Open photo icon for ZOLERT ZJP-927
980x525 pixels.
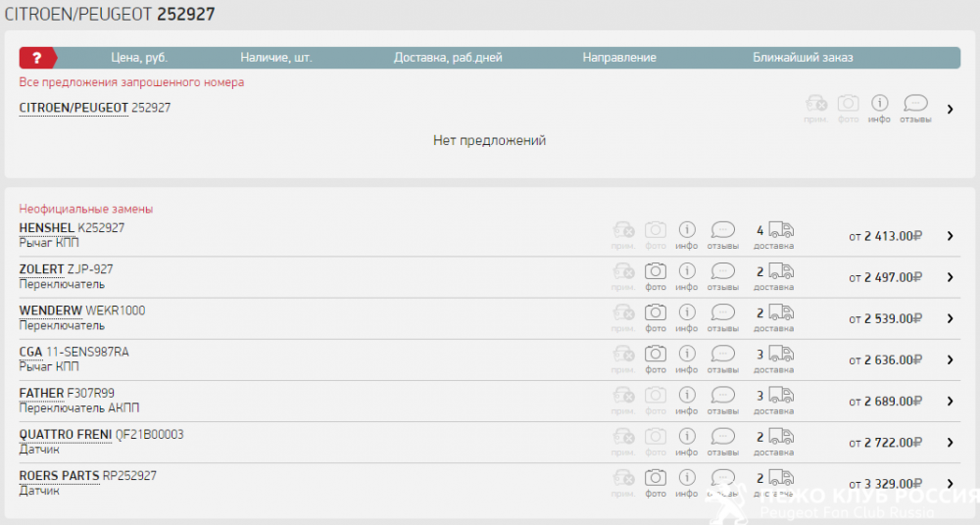(x=656, y=271)
